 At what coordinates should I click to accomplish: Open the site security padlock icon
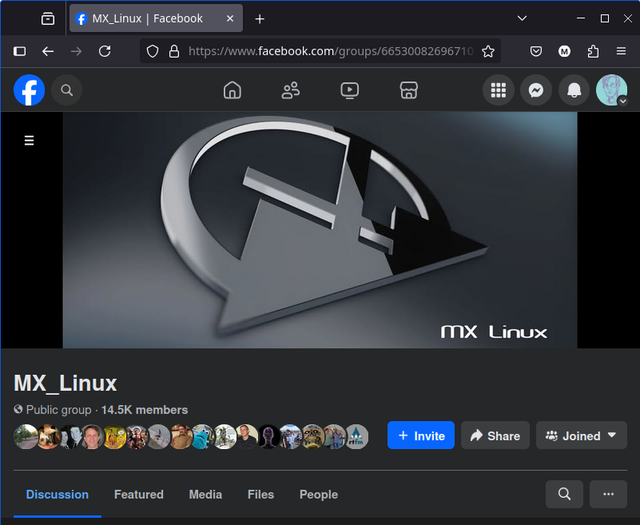click(x=174, y=51)
